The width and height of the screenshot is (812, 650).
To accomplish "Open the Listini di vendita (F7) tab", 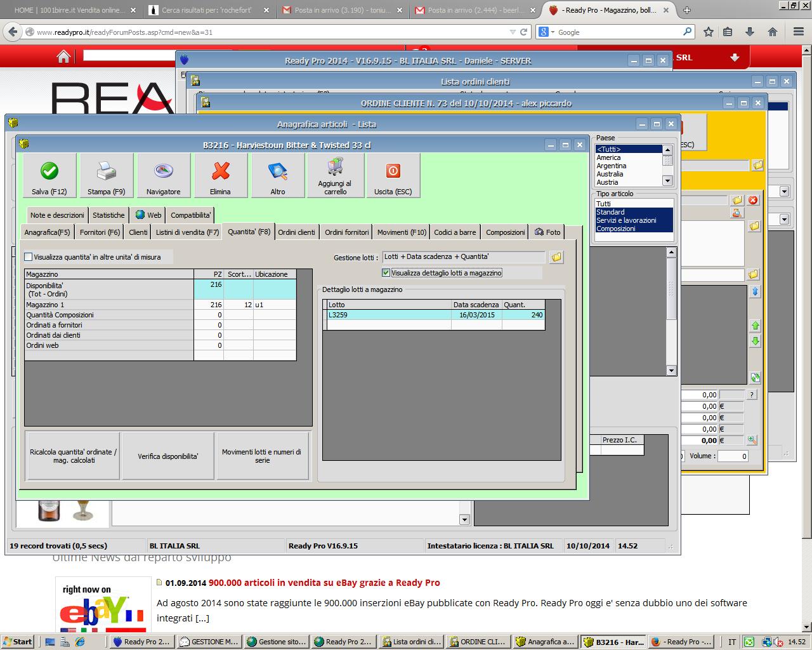I will 187,232.
